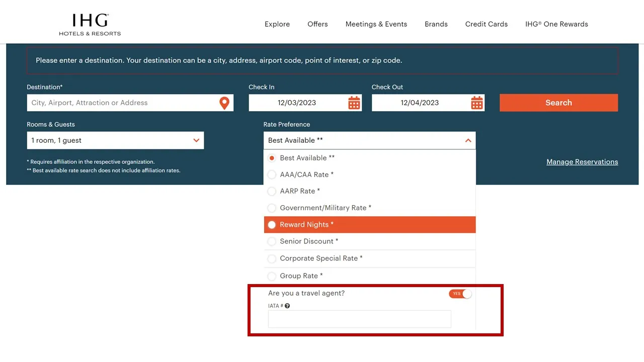Image resolution: width=644 pixels, height=362 pixels.
Task: Collapse the Rate Preference dropdown
Action: 468,141
